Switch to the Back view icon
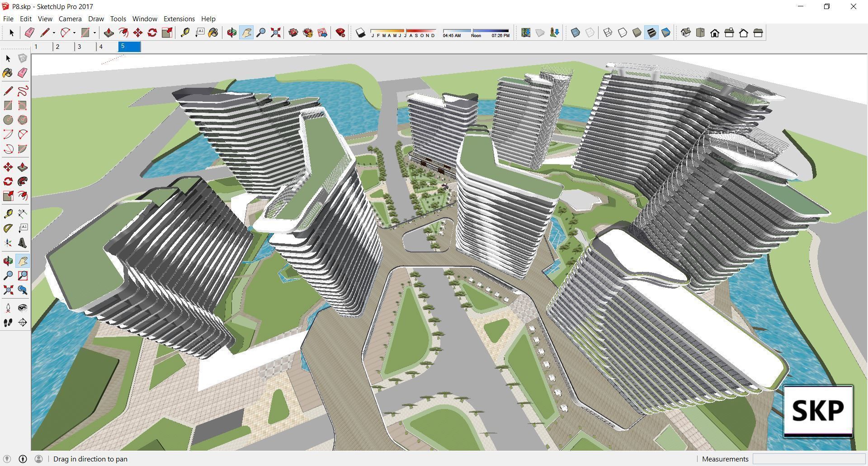This screenshot has height=466, width=868. pyautogui.click(x=744, y=33)
